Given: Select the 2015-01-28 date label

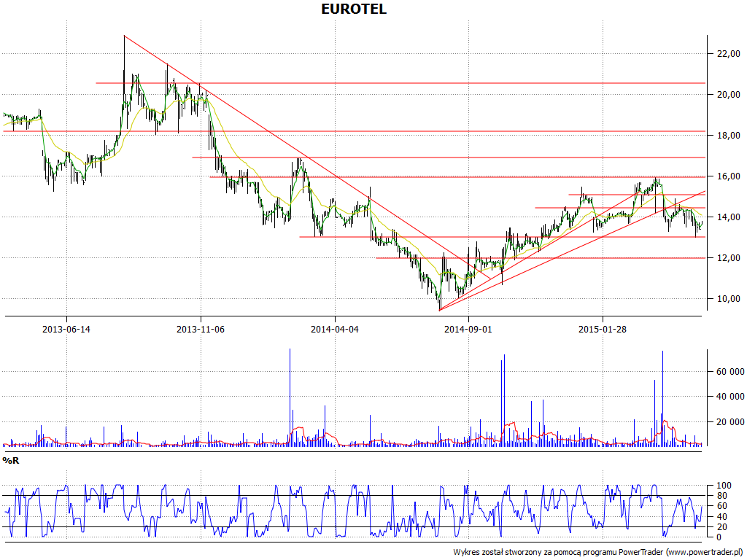Looking at the screenshot, I should click(602, 329).
